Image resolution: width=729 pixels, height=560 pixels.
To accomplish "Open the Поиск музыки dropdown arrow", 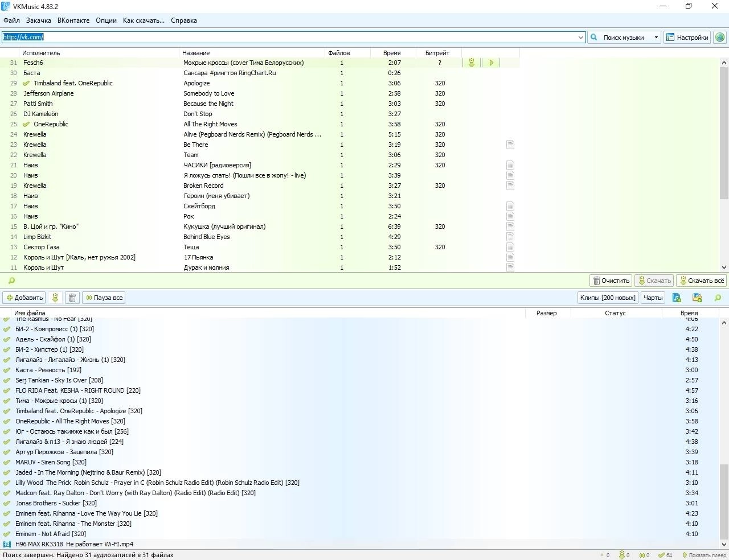I will click(x=656, y=37).
